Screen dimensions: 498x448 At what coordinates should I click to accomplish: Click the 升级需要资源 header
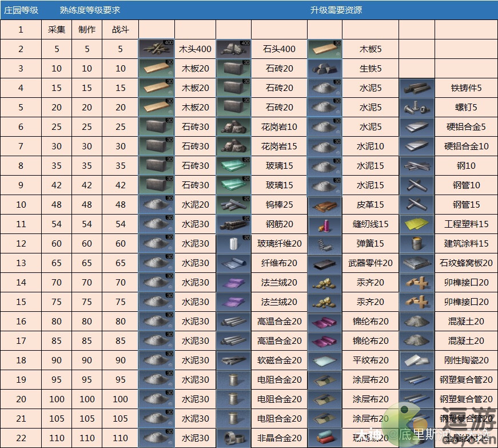pos(336,10)
